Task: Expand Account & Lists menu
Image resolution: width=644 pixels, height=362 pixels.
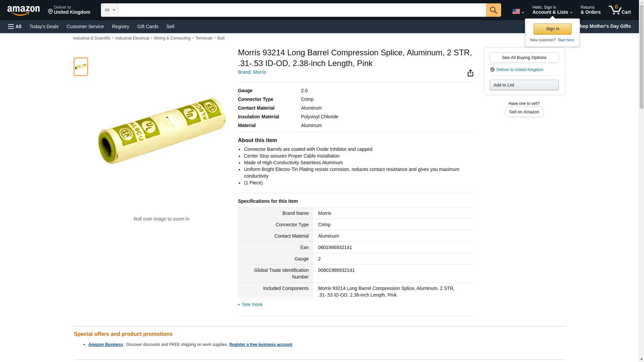Action: (x=552, y=10)
